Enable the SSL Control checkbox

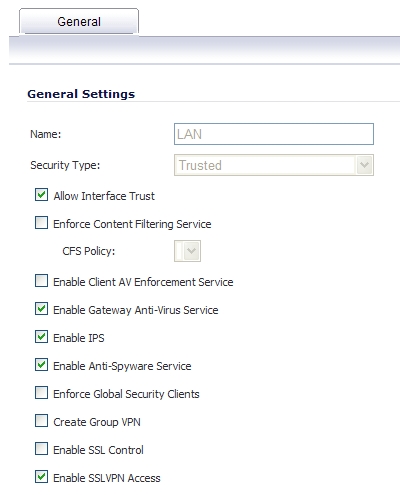tap(41, 449)
